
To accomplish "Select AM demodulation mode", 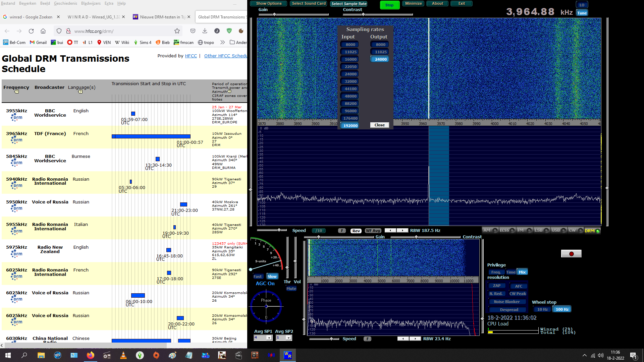I will [490, 230].
